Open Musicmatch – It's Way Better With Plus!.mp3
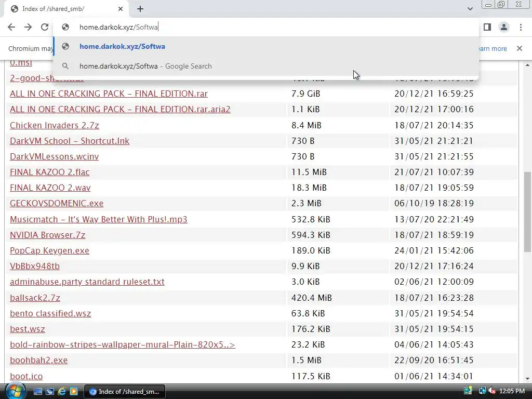This screenshot has height=399, width=532. point(98,219)
